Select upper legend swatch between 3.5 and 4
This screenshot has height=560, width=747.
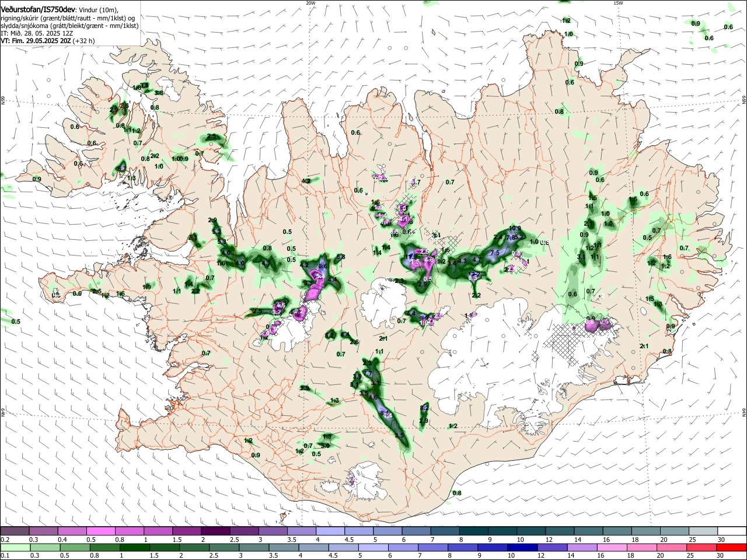301,531
